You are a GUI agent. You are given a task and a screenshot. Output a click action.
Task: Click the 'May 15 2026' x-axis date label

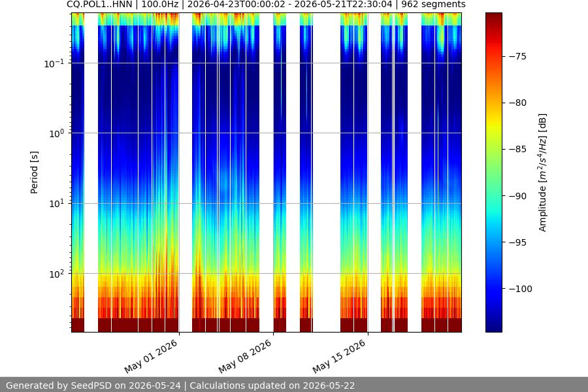(339, 356)
